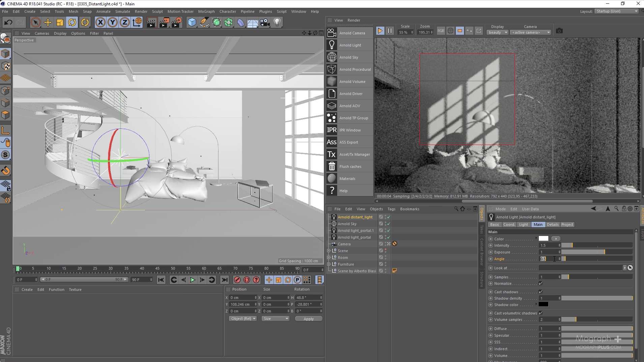Take an IPR snapshot with camera icon
644x362 pixels.
559,31
